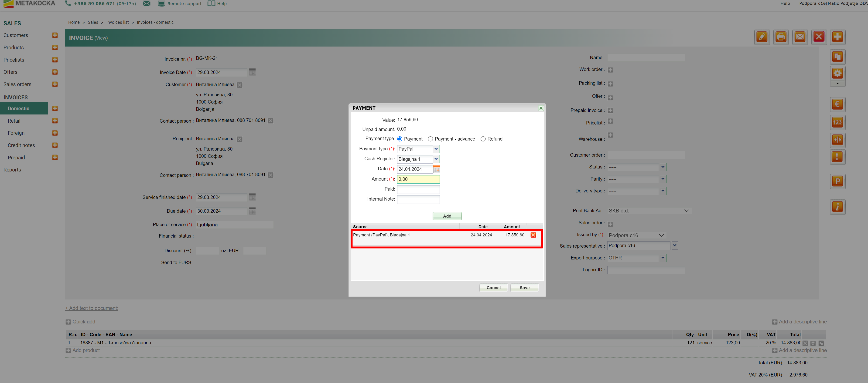Select the Payment radio button
This screenshot has width=868, height=383.
400,139
